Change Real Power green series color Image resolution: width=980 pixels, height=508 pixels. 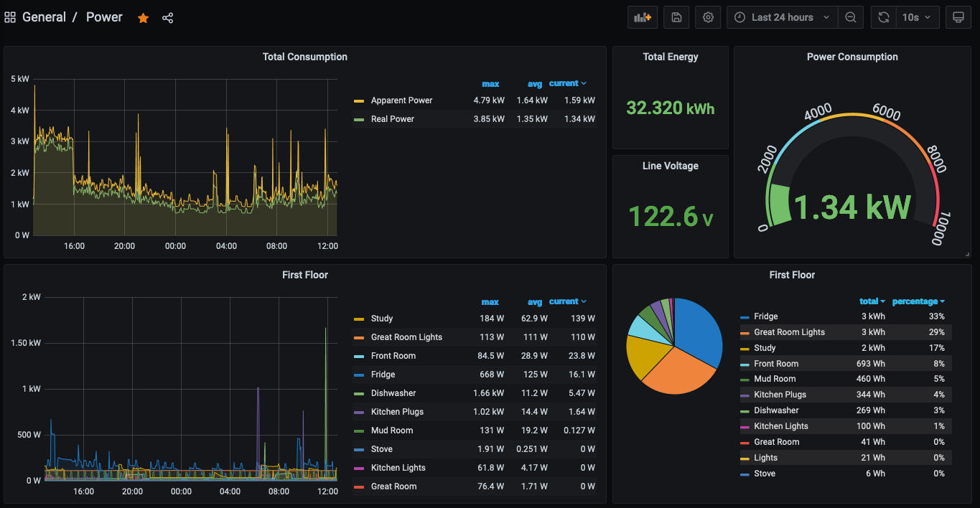(359, 119)
